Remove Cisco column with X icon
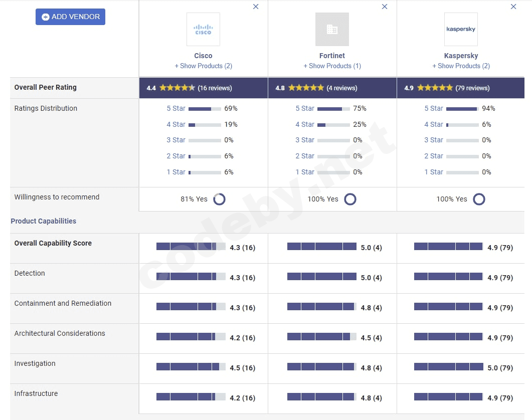532x420 pixels. [x=256, y=7]
